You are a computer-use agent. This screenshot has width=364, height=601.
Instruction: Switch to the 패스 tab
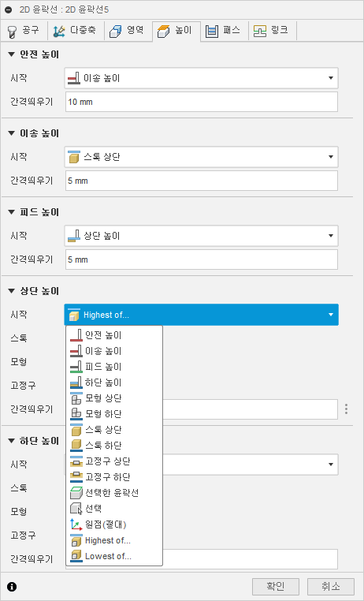(x=224, y=31)
